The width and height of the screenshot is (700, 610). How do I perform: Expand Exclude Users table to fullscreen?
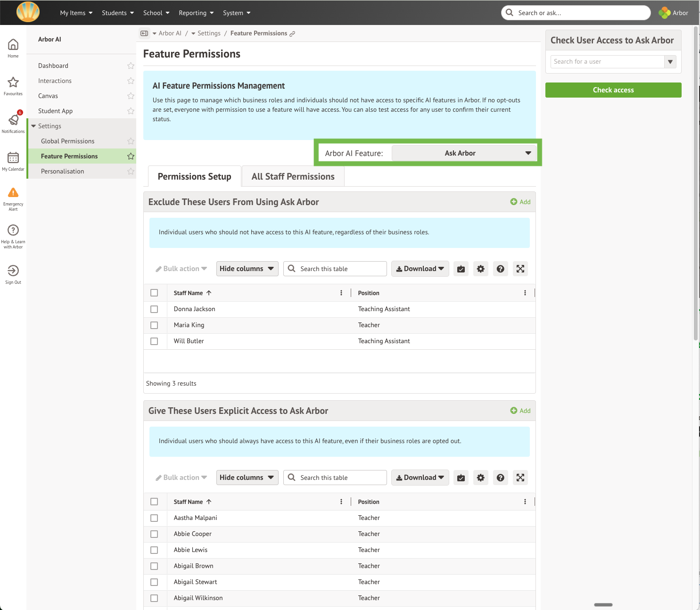[520, 269]
